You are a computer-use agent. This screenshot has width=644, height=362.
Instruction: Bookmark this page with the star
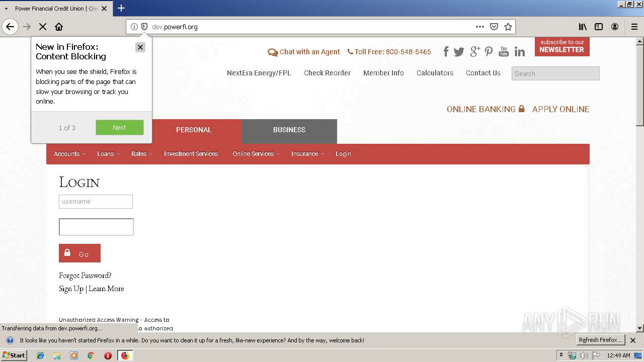point(508,27)
